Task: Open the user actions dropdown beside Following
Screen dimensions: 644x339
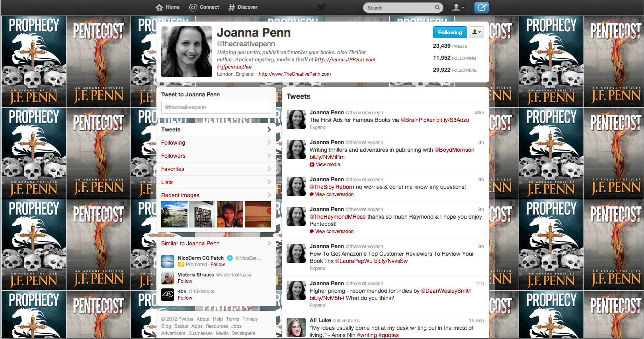Action: 476,32
